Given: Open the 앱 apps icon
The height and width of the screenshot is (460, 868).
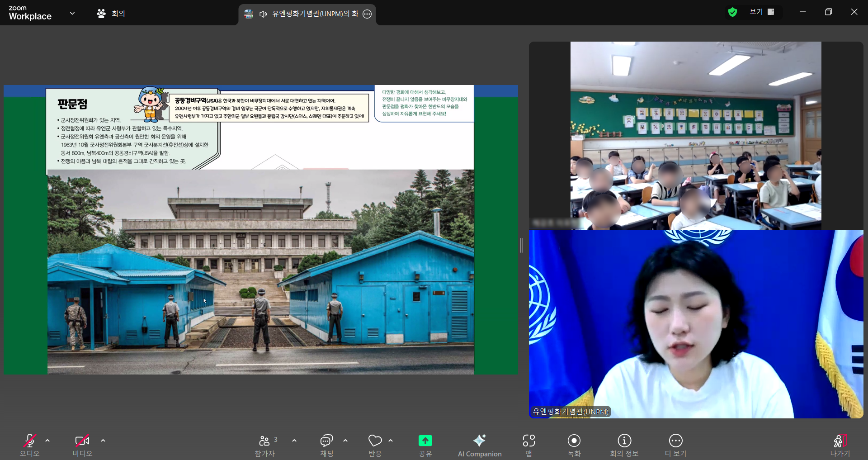Looking at the screenshot, I should point(528,441).
